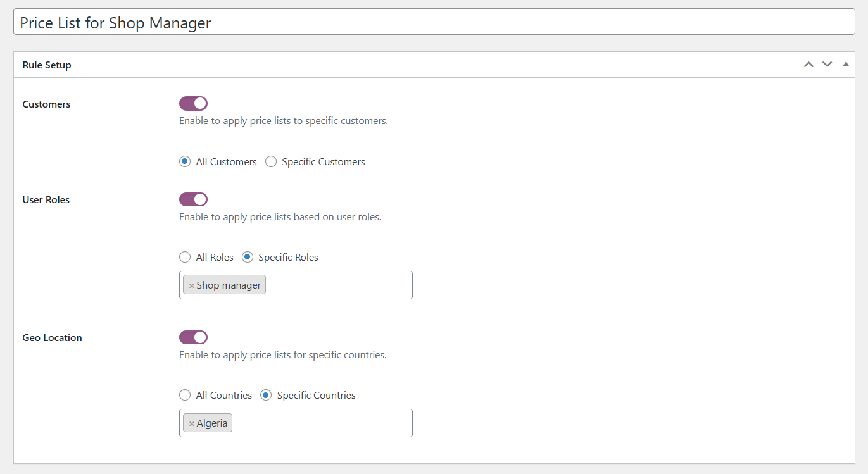Remove the Shop manager role tag
Screen dimensions: 868x474
coord(191,284)
